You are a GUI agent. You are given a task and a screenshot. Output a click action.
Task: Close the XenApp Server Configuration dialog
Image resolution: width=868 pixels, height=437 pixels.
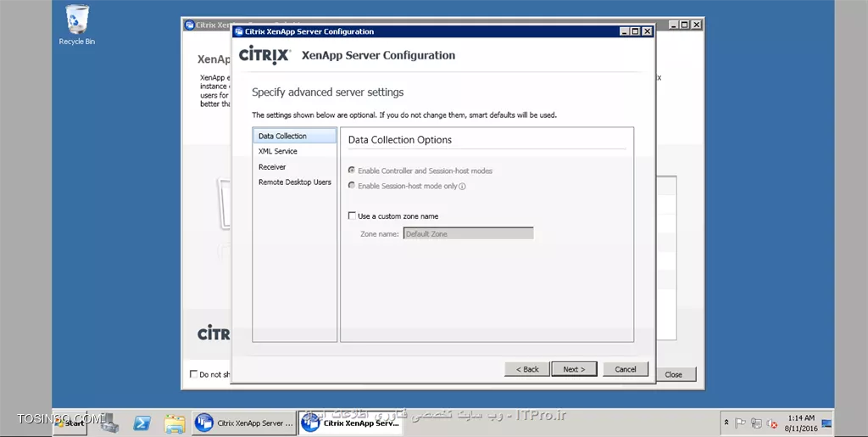[x=647, y=31]
